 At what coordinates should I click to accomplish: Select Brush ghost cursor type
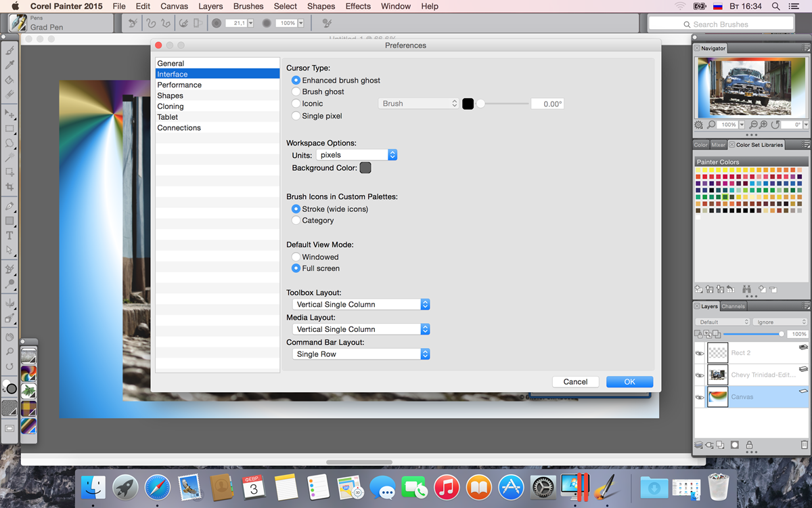click(296, 91)
